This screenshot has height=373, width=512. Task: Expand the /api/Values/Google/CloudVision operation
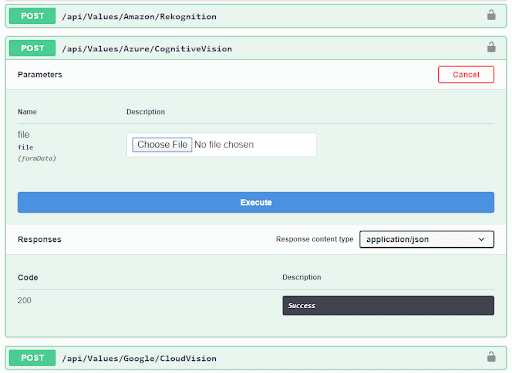(x=139, y=358)
